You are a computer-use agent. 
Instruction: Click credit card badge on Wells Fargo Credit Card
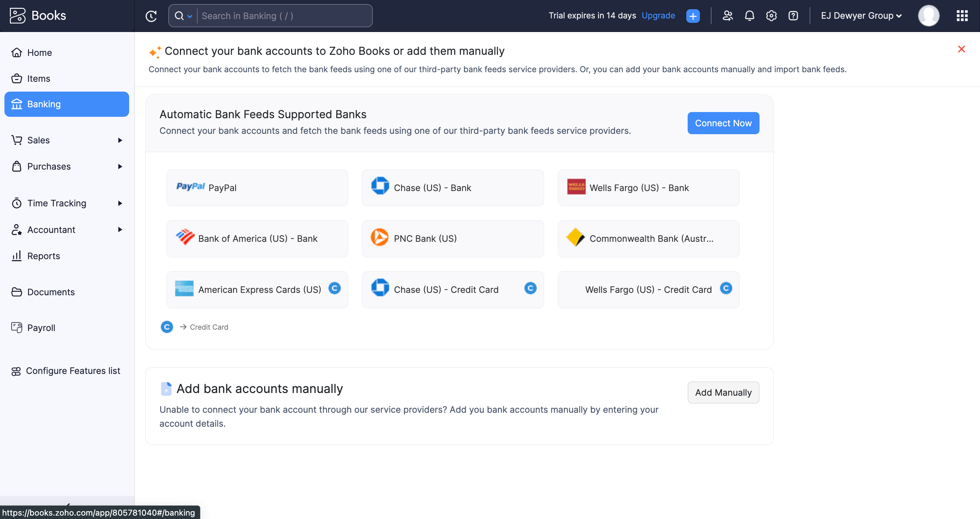click(x=726, y=288)
